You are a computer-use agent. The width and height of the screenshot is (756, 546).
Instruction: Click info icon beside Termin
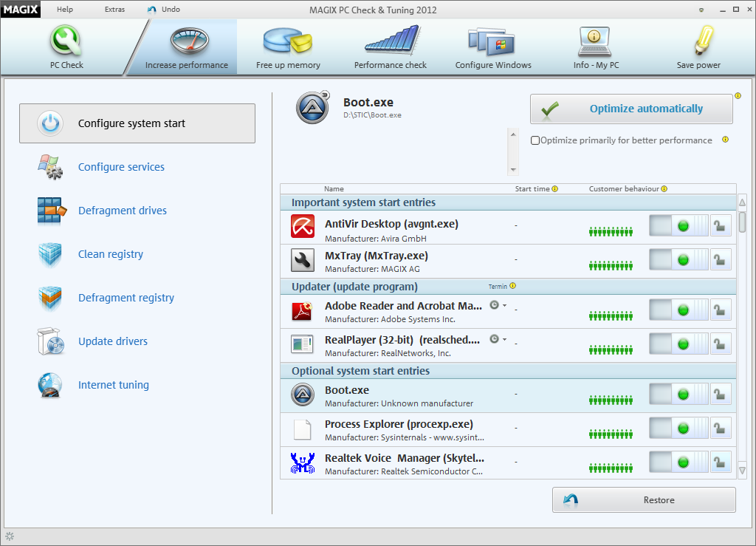pos(513,285)
